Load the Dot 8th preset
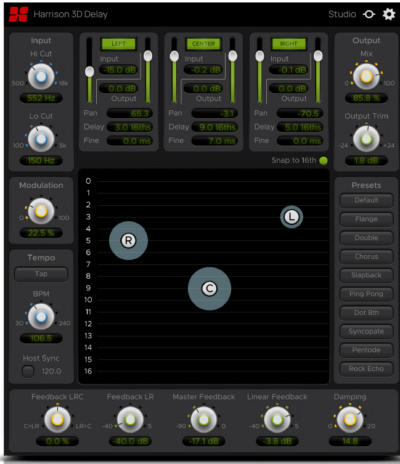The height and width of the screenshot is (464, 400). pyautogui.click(x=366, y=312)
